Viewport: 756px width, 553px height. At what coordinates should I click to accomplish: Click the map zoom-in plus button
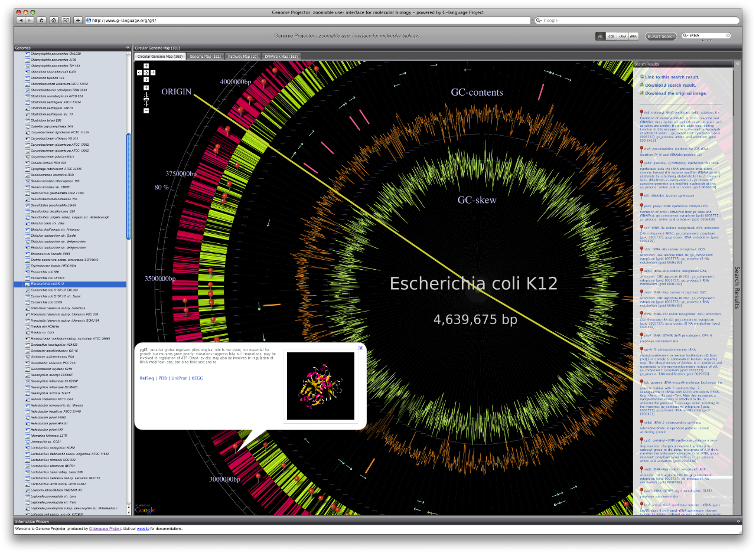point(146,88)
